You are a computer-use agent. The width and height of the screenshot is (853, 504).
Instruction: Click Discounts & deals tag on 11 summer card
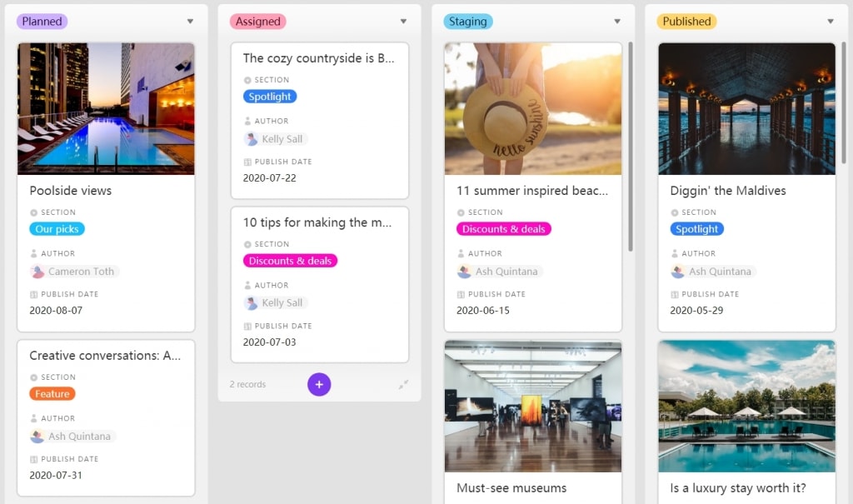click(x=504, y=229)
